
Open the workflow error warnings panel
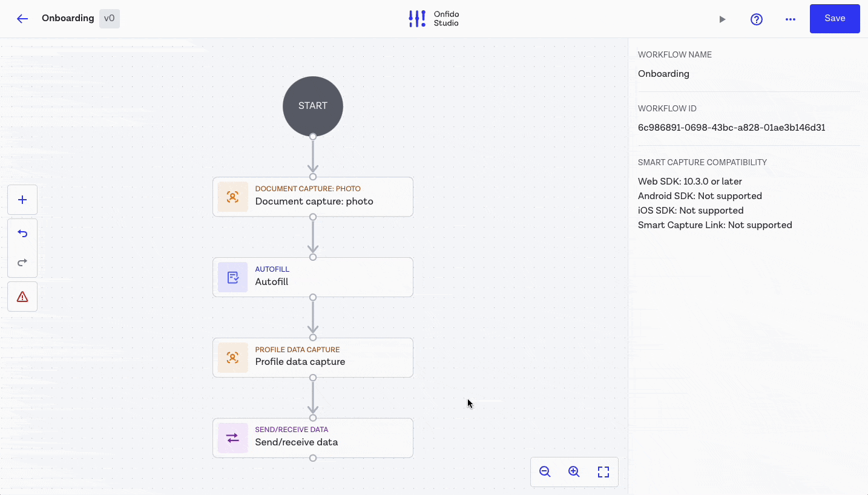pos(22,297)
